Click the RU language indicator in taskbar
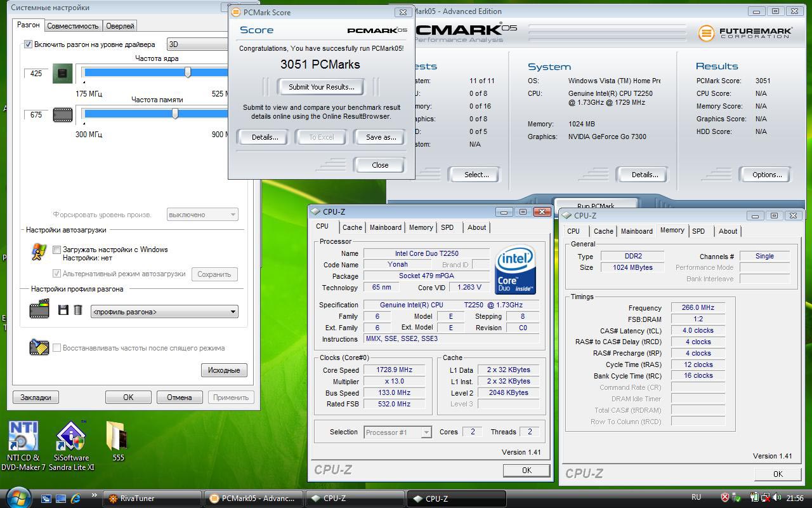Screen dimensions: 812x508 coord(696,497)
